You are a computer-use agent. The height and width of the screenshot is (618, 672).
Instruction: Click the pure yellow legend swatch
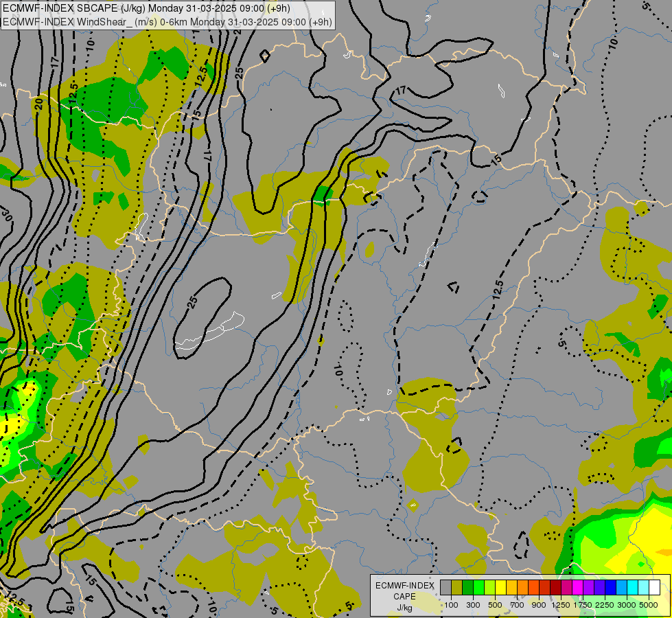(x=500, y=588)
